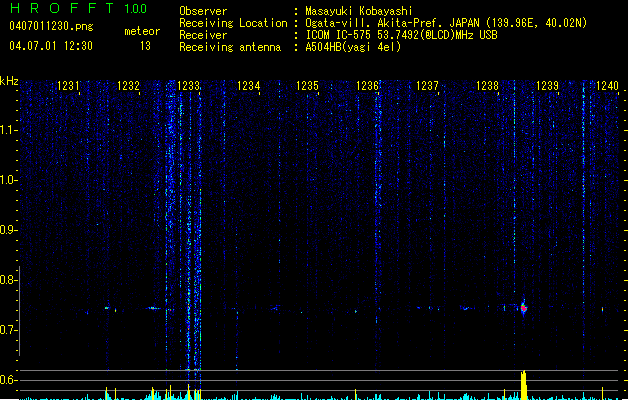Click the 1231 time marker

(68, 86)
